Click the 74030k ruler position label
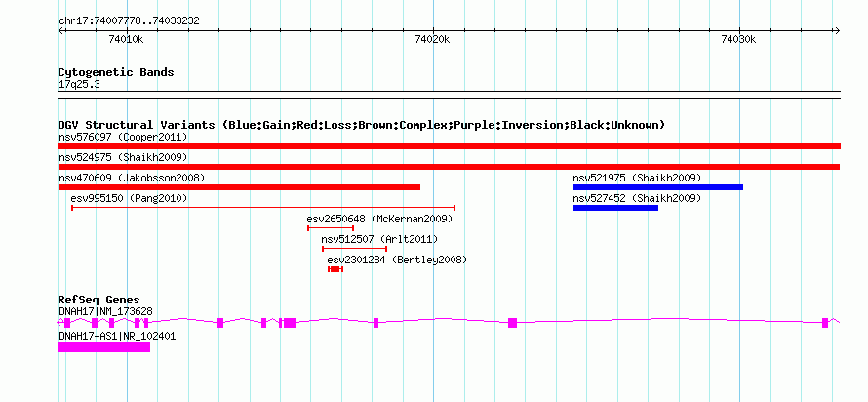Screen dimensions: 868x402 click(738, 39)
